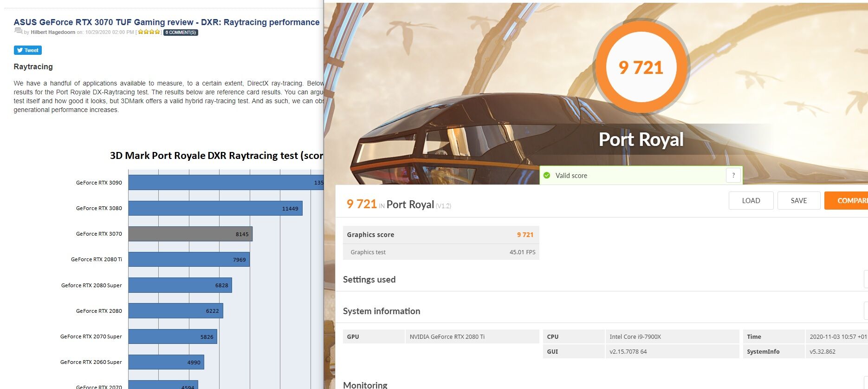
Task: Click the Valid score help question mark
Action: point(733,175)
